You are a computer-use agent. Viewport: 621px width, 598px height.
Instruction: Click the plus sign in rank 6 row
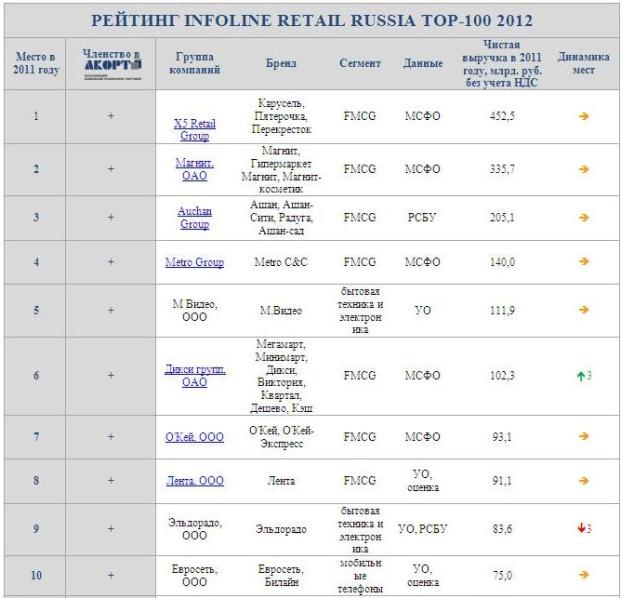pos(111,375)
